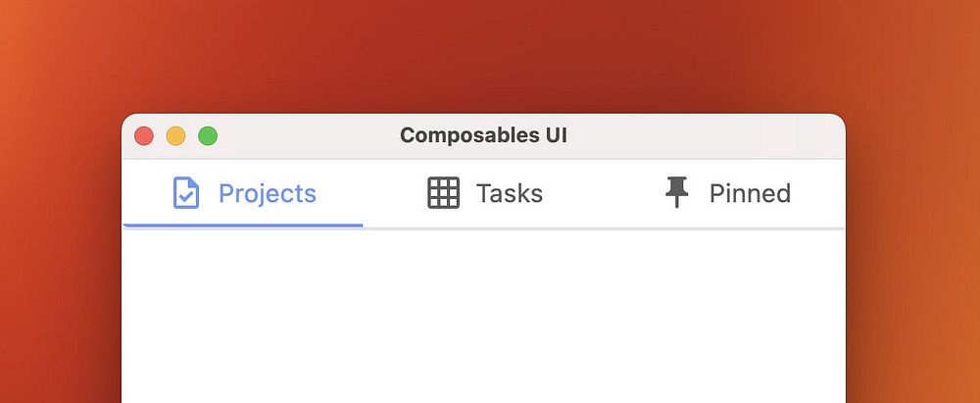Click the gray divider line under Tasks
The image size is (980, 403).
[485, 228]
